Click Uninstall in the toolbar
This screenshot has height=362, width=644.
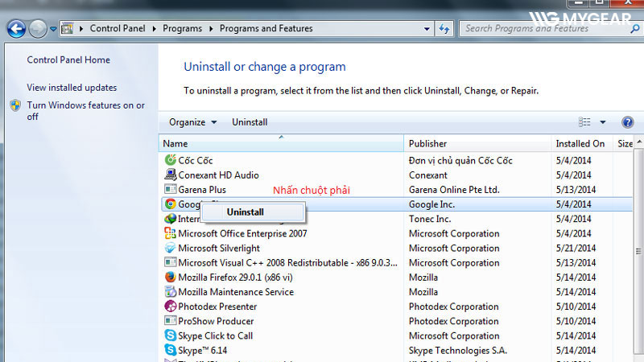(250, 122)
